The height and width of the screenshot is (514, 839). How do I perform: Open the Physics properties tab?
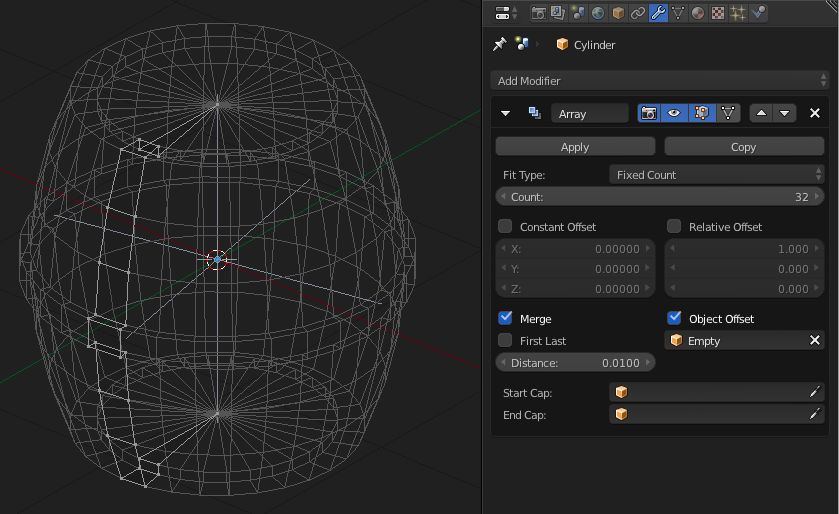coord(758,13)
